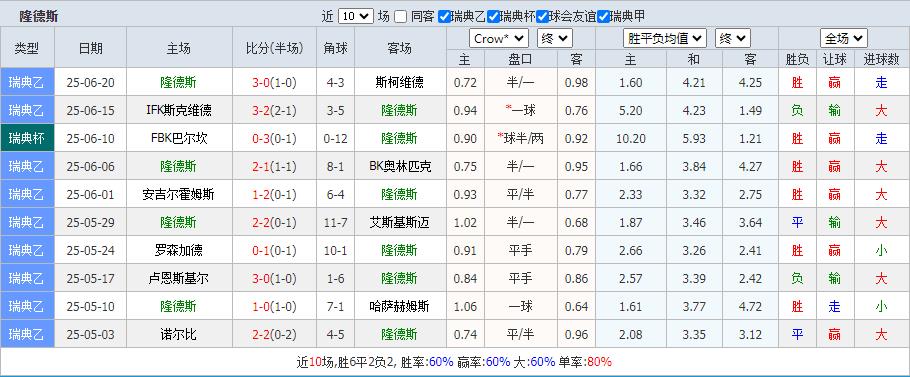The width and height of the screenshot is (910, 377).
Task: Click the 5.93 draw odds value
Action: coord(694,138)
